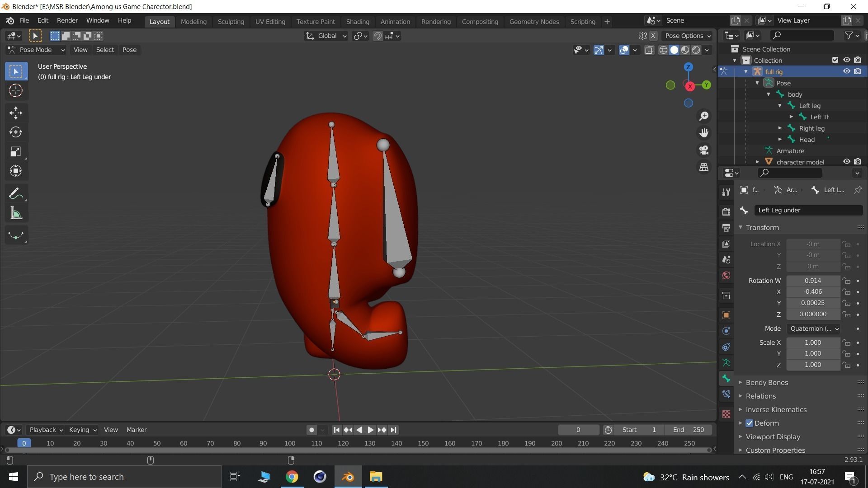The width and height of the screenshot is (868, 488).
Task: Click the breathing pose tool icon
Action: tap(16, 235)
